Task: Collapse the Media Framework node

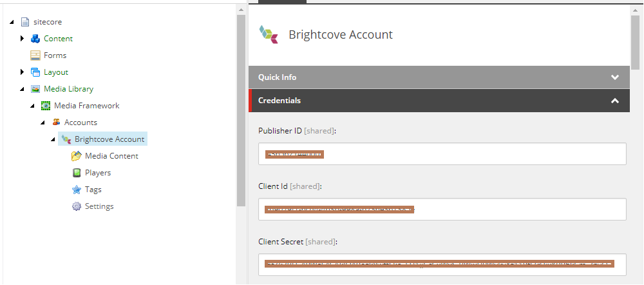Action: (32, 106)
